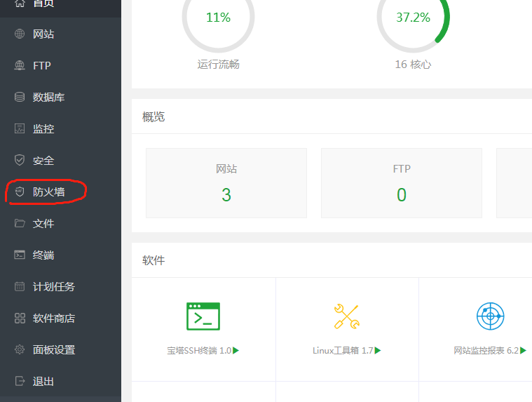Click the shield check icon beside 安全
Viewport: 532px width, 402px height.
coord(20,160)
